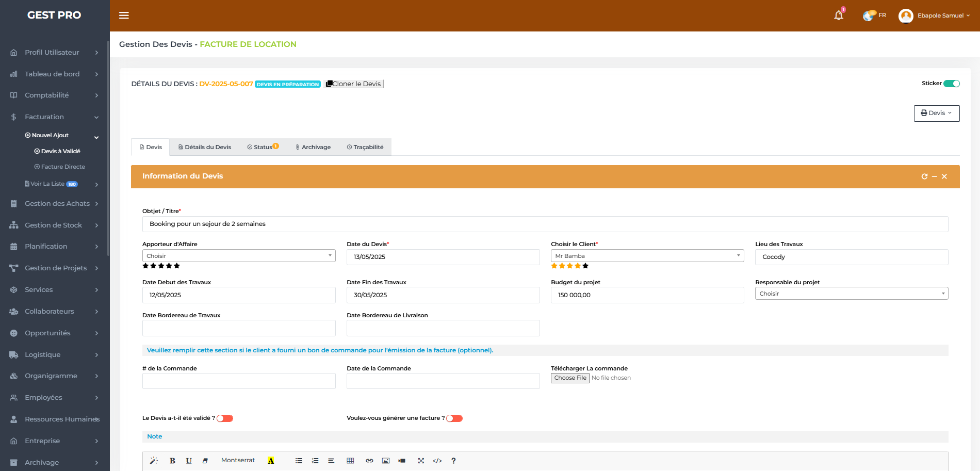The height and width of the screenshot is (471, 980).
Task: Select the Devis tab
Action: pyautogui.click(x=151, y=147)
